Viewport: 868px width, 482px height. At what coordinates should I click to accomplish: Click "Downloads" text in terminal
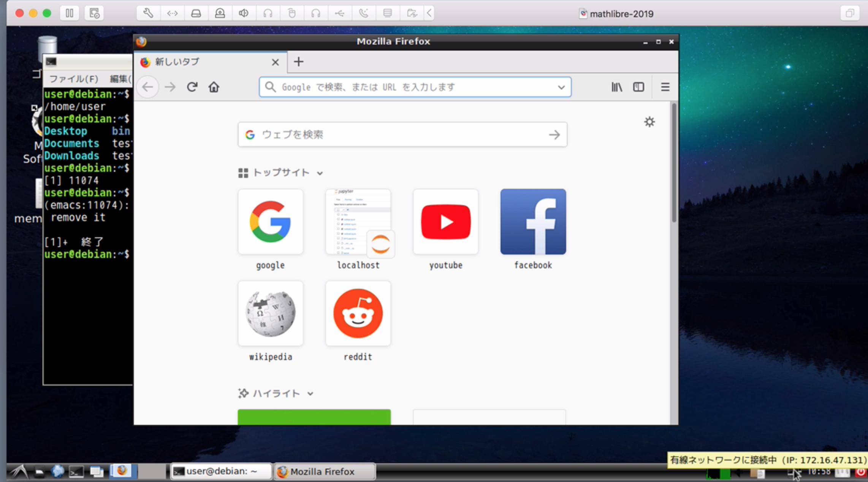(x=71, y=156)
